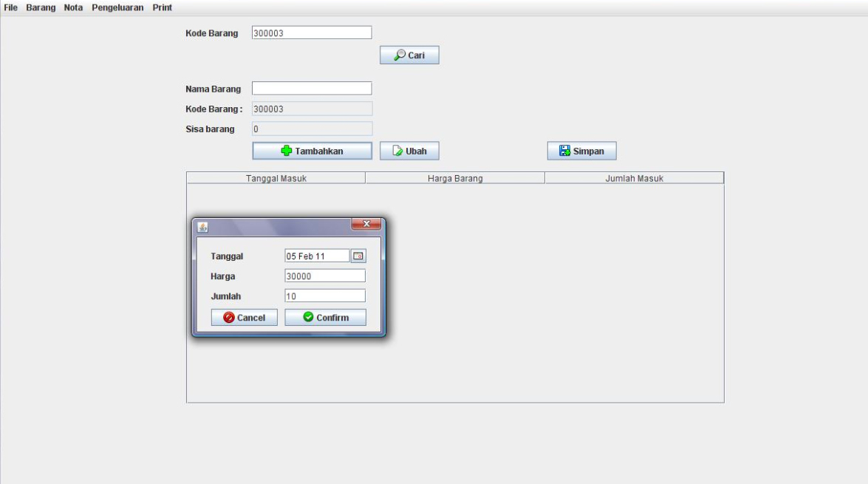
Task: Click the Cari search button
Action: (409, 55)
